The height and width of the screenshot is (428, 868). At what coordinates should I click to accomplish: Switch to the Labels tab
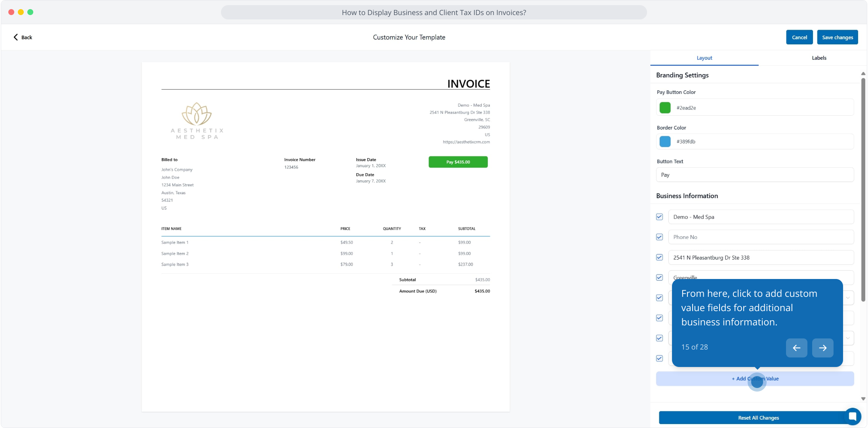(x=819, y=58)
